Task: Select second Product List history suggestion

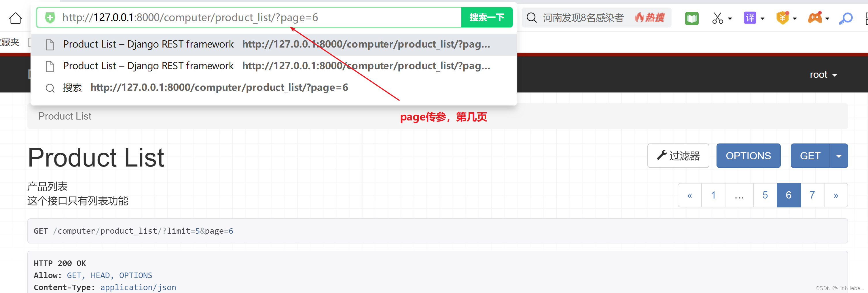Action: [274, 66]
